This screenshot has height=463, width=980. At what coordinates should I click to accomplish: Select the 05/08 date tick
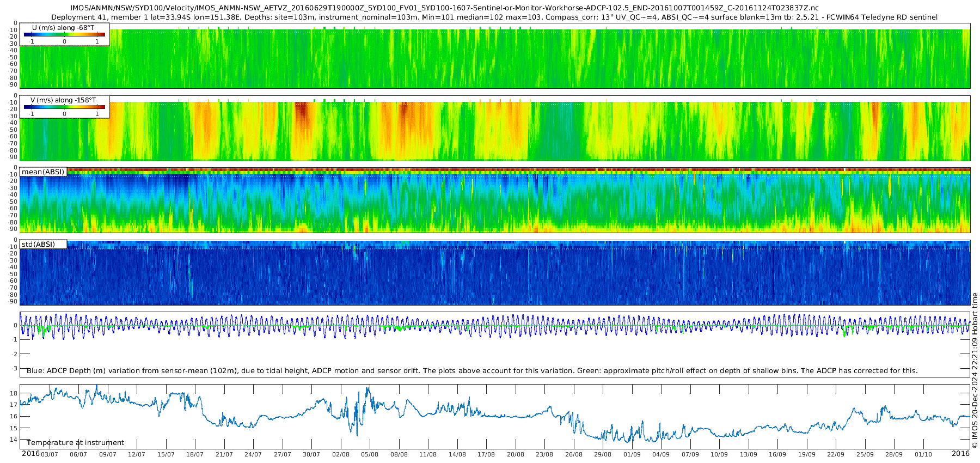click(x=370, y=454)
